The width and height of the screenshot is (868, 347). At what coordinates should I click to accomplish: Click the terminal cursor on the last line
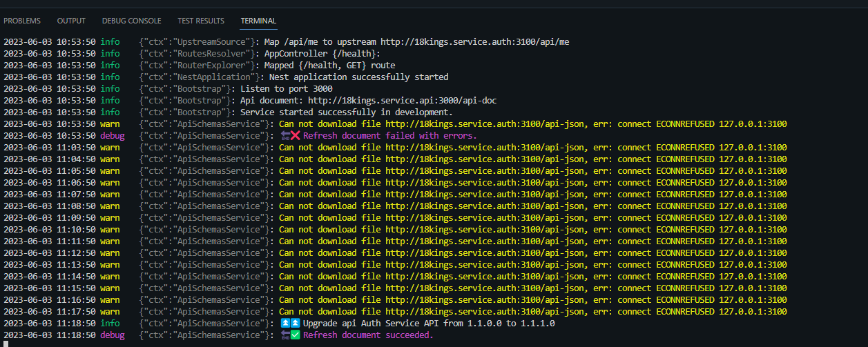6,344
